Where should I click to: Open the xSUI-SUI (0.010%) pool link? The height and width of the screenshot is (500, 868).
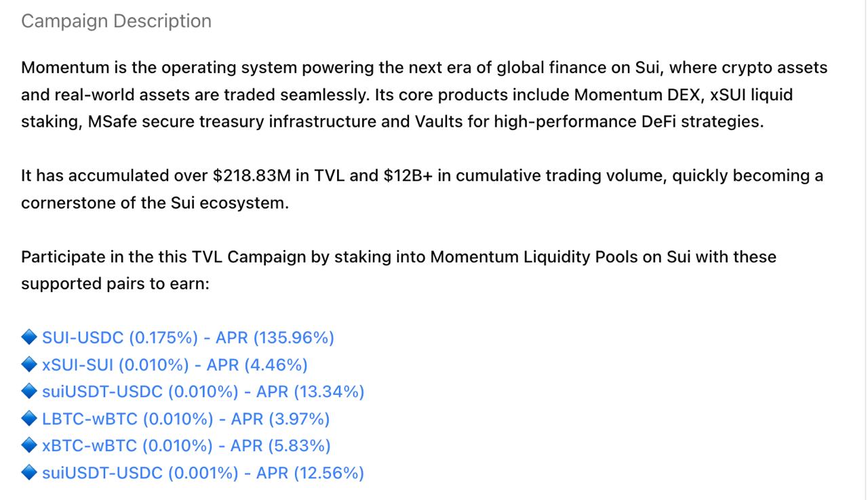pos(174,364)
